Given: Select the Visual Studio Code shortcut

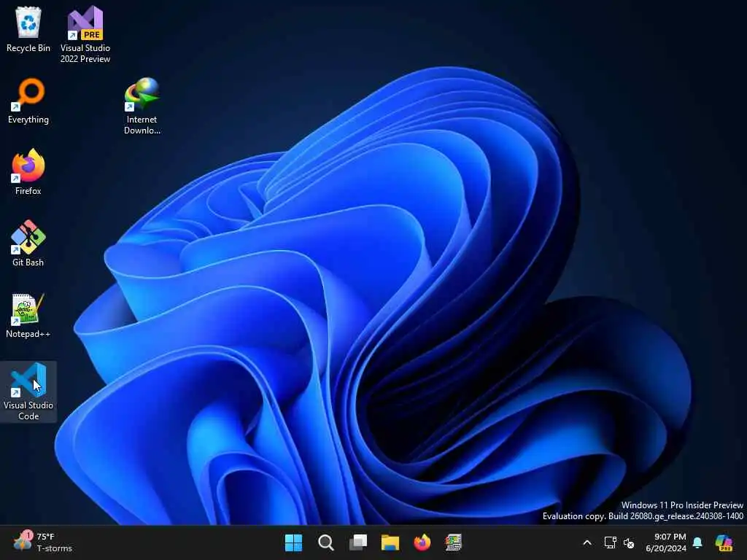Looking at the screenshot, I should 28,392.
